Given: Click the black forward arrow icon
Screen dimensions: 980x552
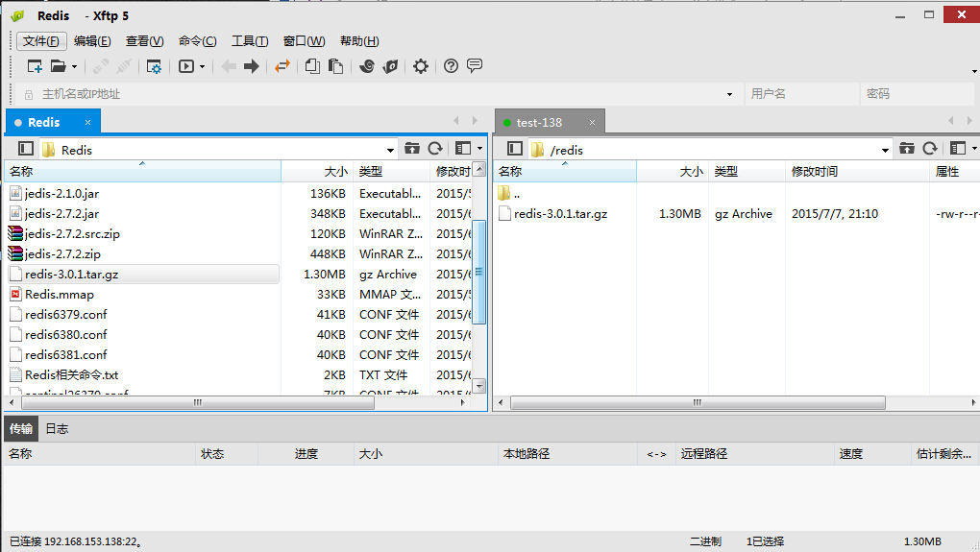Looking at the screenshot, I should [252, 66].
